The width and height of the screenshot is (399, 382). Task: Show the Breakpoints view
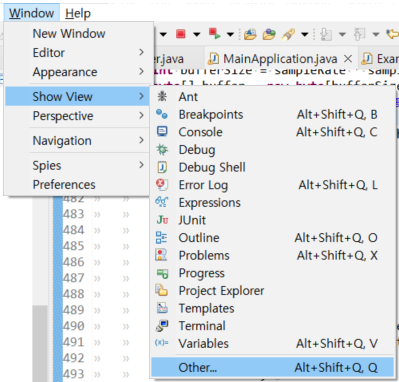tap(272, 114)
